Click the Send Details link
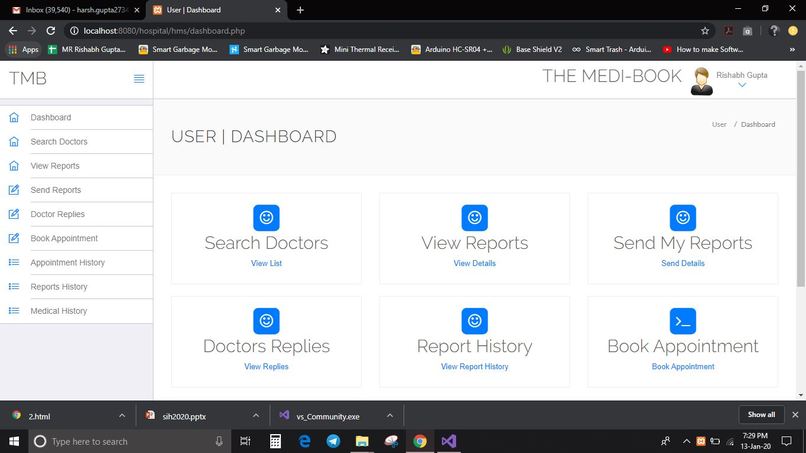Image resolution: width=806 pixels, height=453 pixels. (683, 263)
